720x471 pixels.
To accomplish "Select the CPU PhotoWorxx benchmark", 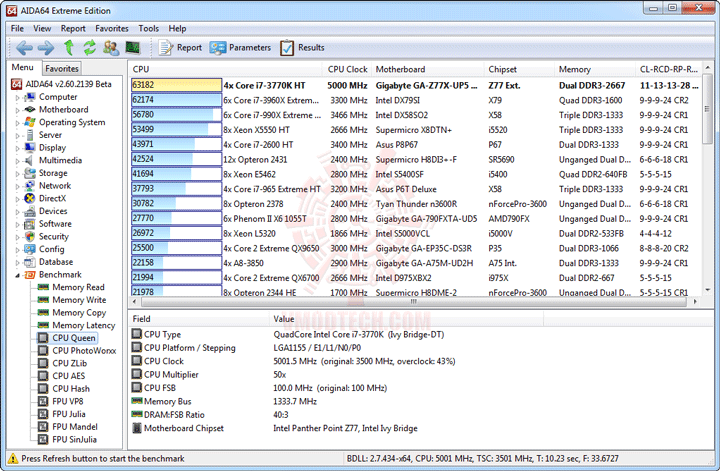I will pos(84,351).
